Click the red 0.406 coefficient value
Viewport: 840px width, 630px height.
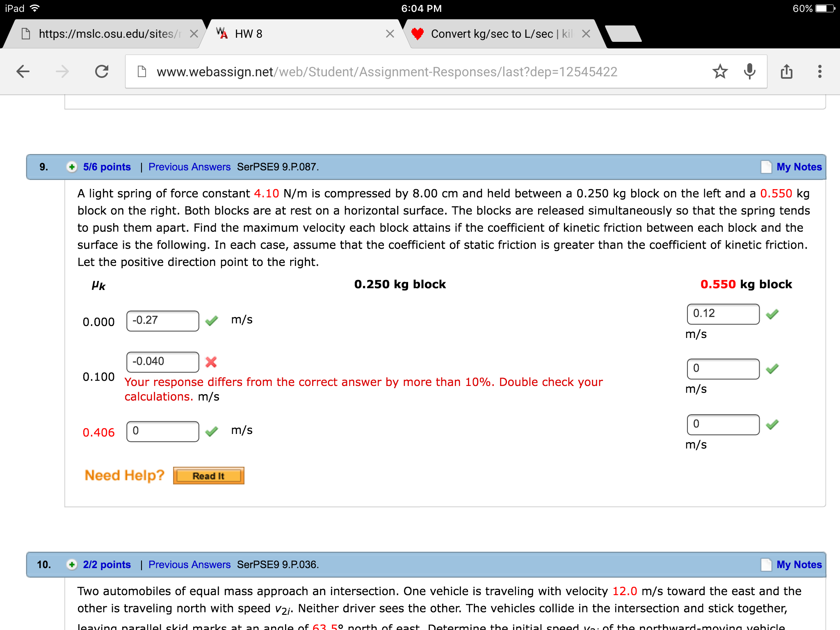coord(99,433)
